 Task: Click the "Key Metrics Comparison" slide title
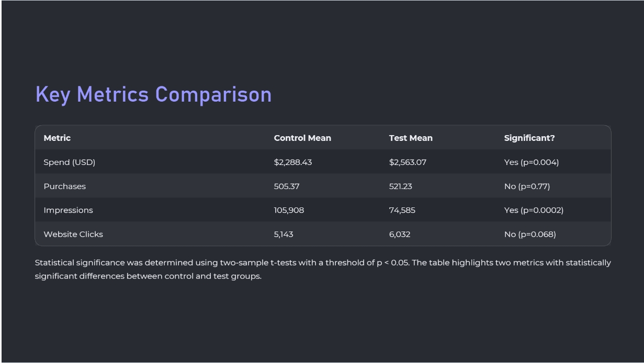click(153, 95)
